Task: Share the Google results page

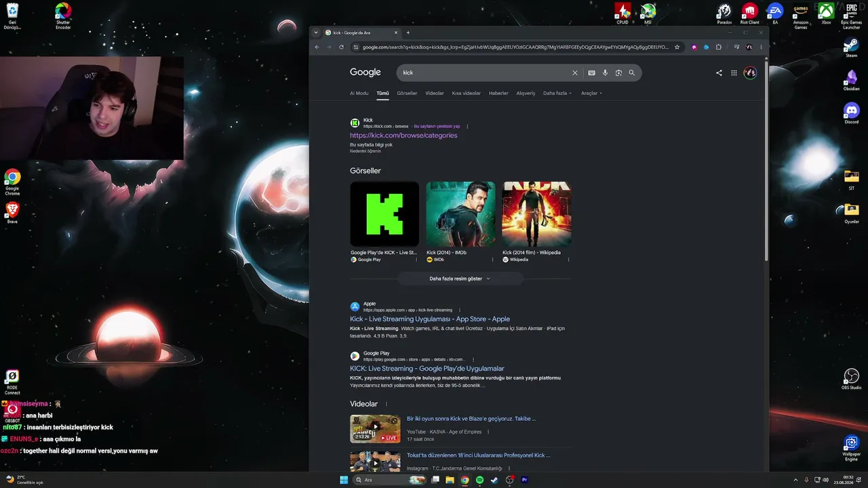Action: [719, 73]
